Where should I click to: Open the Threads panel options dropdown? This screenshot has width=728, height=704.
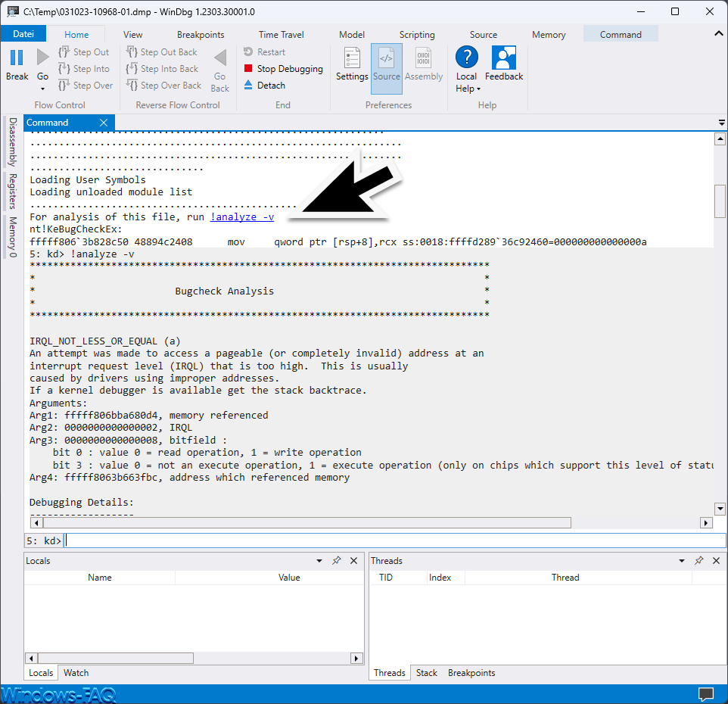[682, 560]
